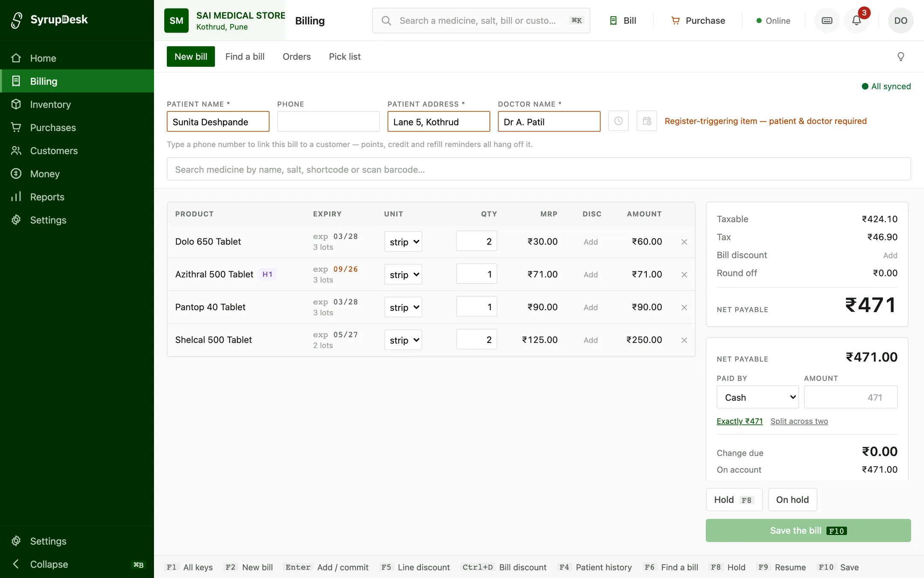This screenshot has height=578, width=924.
Task: Click quantity field for Shelcal 500 Tablet
Action: (x=477, y=340)
